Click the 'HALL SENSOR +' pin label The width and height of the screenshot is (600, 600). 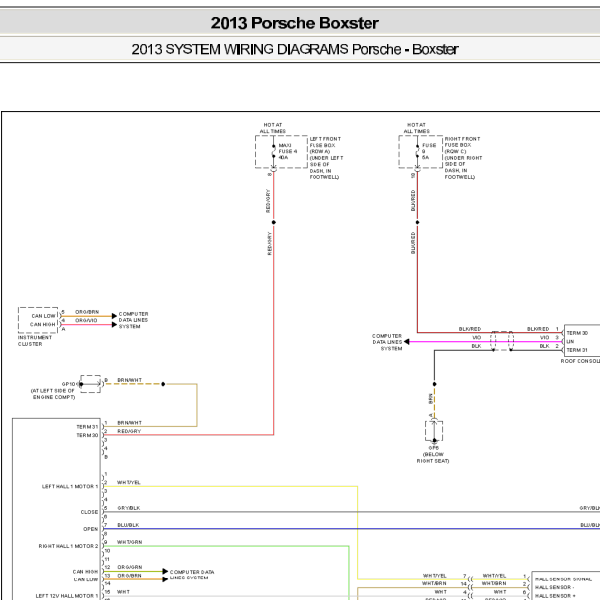555,596
